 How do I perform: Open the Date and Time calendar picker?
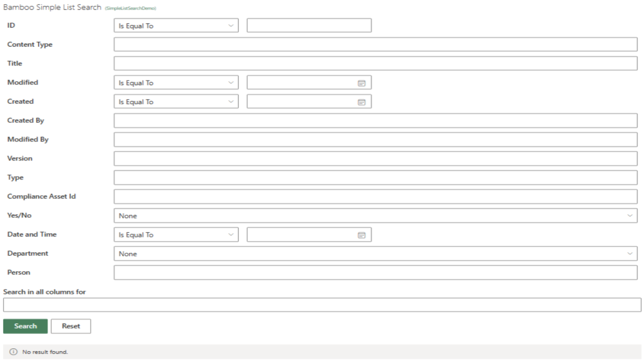(x=361, y=235)
